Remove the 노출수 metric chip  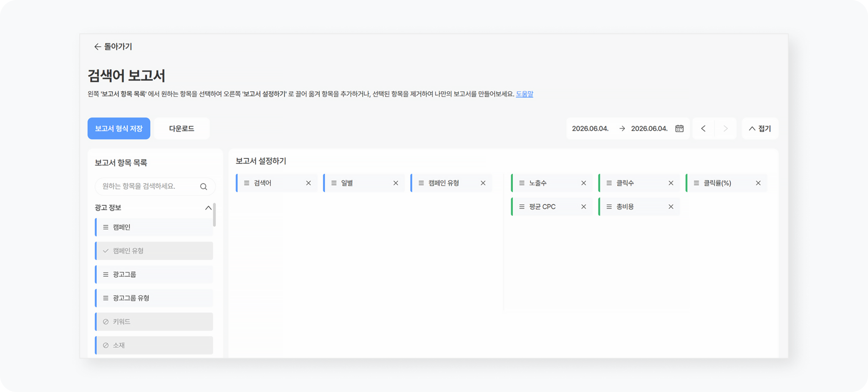583,183
